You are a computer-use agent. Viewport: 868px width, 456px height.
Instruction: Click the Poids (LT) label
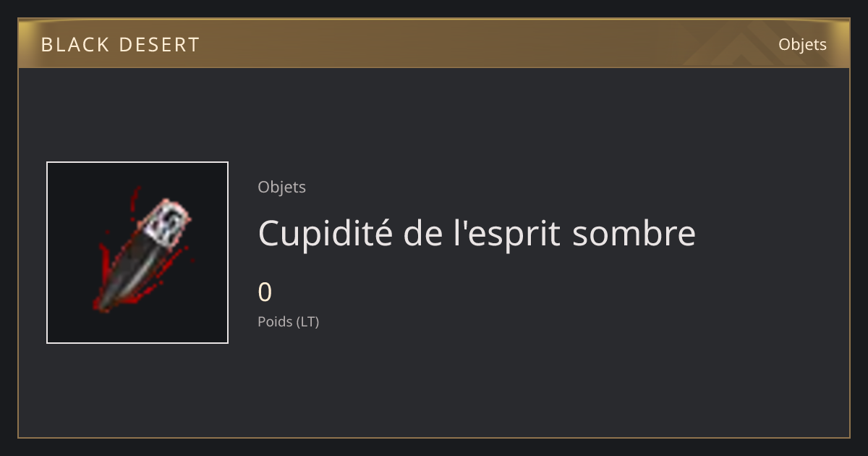pyautogui.click(x=288, y=321)
